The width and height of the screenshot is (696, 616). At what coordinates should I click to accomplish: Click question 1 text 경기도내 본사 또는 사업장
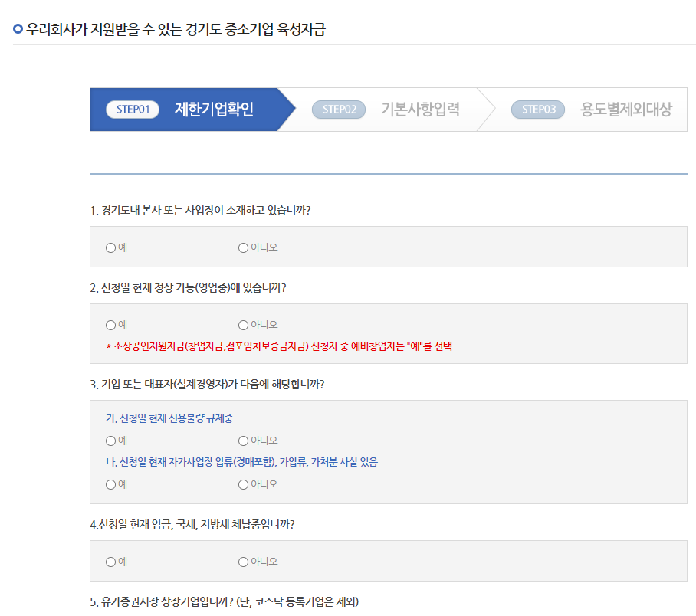(200, 211)
